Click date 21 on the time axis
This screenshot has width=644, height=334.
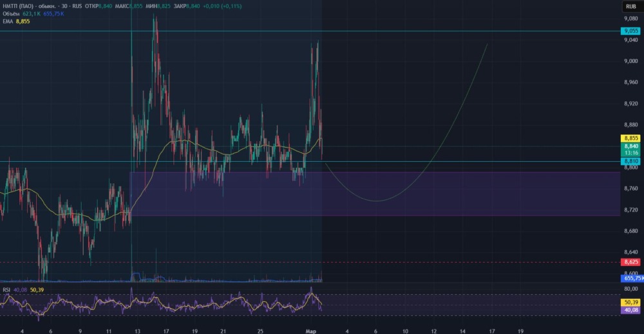223,330
